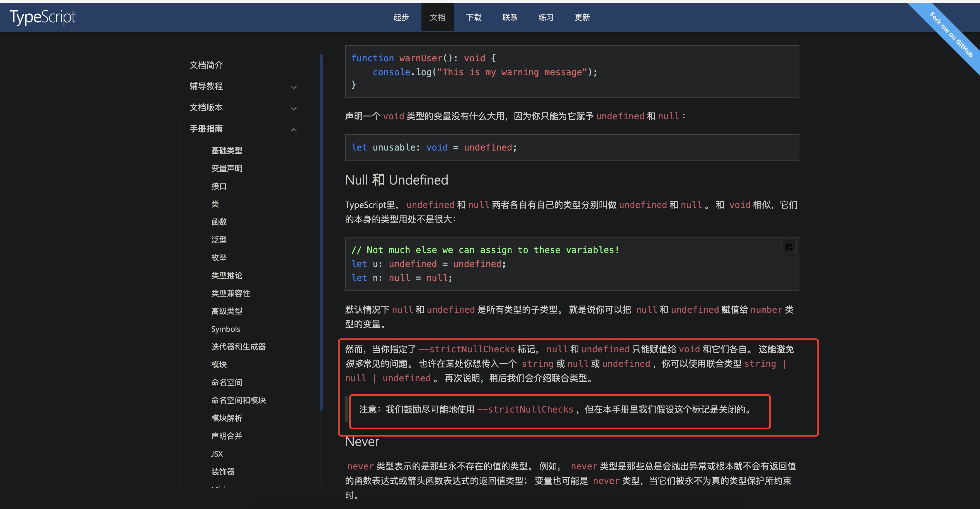Expand the 辅导教程 section chevron
This screenshot has width=980, height=509.
click(294, 87)
